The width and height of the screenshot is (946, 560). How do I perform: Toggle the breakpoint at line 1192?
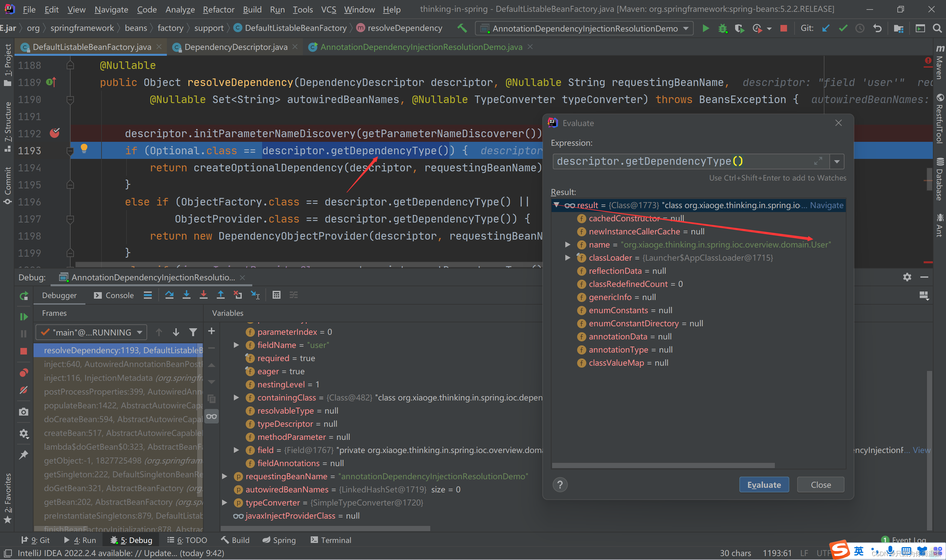[55, 133]
